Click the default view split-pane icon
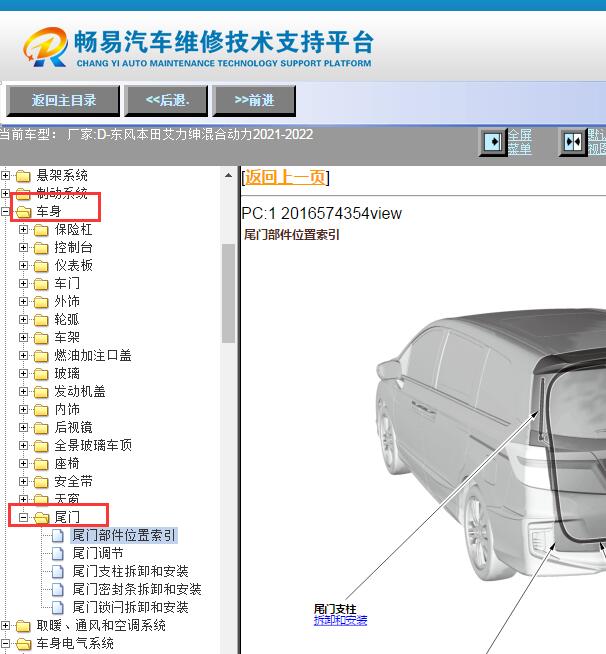The width and height of the screenshot is (606, 654). [x=572, y=142]
